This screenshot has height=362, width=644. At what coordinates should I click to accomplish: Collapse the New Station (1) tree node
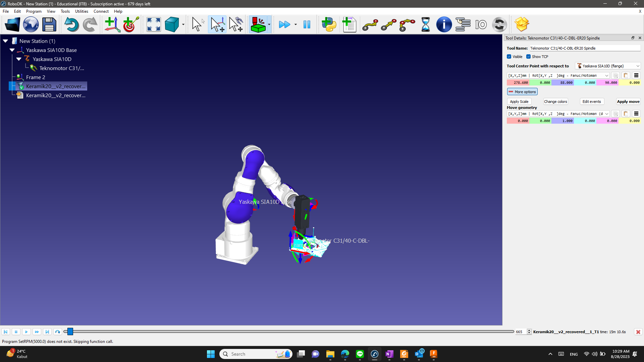5,41
